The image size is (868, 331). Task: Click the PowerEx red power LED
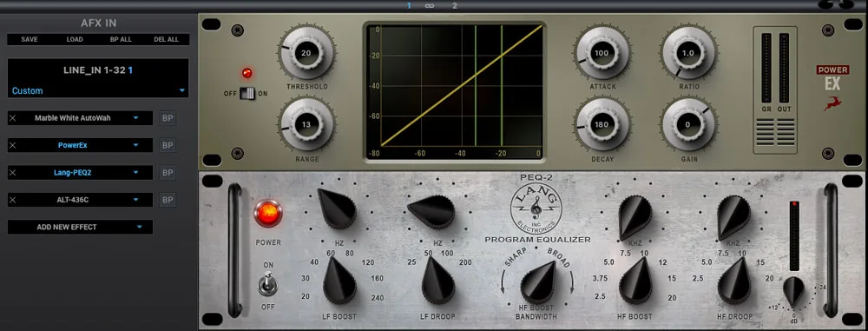coord(247,73)
